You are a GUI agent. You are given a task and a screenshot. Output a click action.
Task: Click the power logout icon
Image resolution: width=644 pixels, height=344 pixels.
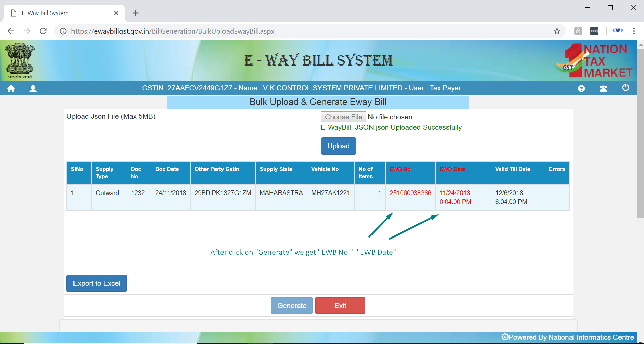(x=625, y=88)
